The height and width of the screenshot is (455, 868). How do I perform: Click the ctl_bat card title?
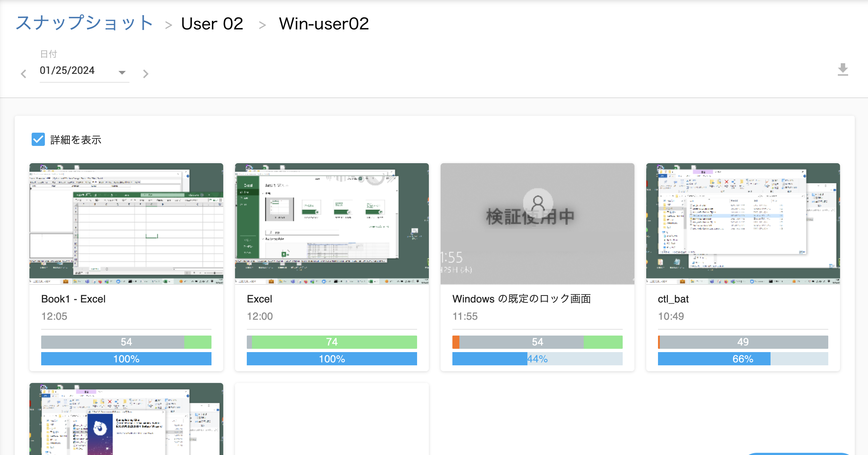pyautogui.click(x=673, y=299)
